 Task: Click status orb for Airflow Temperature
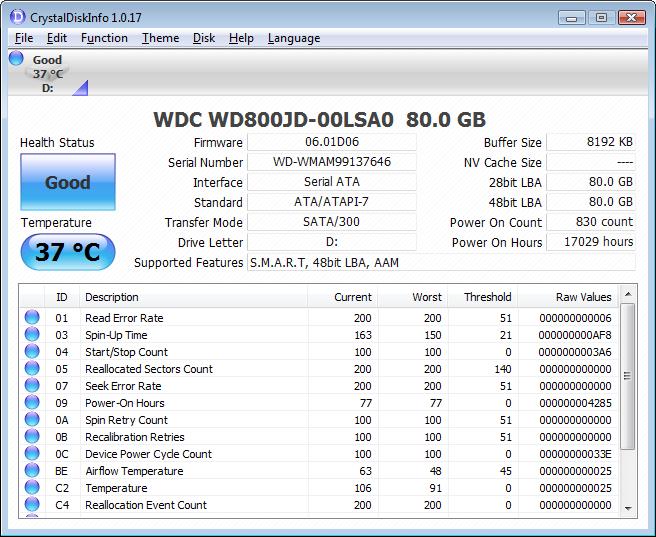pyautogui.click(x=32, y=471)
